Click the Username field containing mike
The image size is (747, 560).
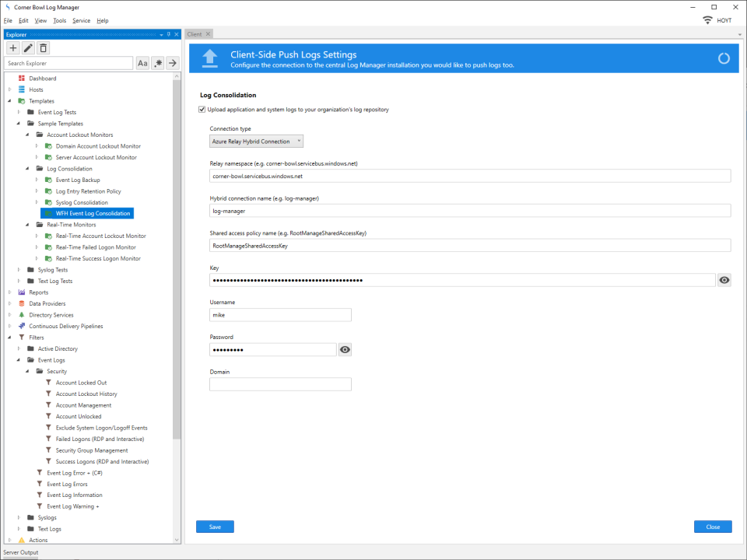[280, 315]
